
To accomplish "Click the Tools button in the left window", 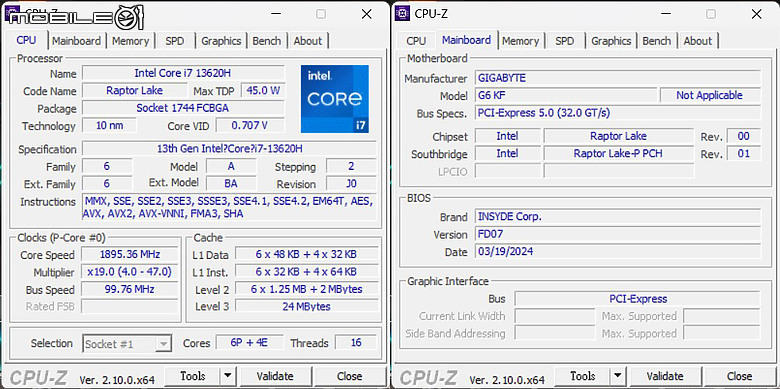I will point(193,376).
